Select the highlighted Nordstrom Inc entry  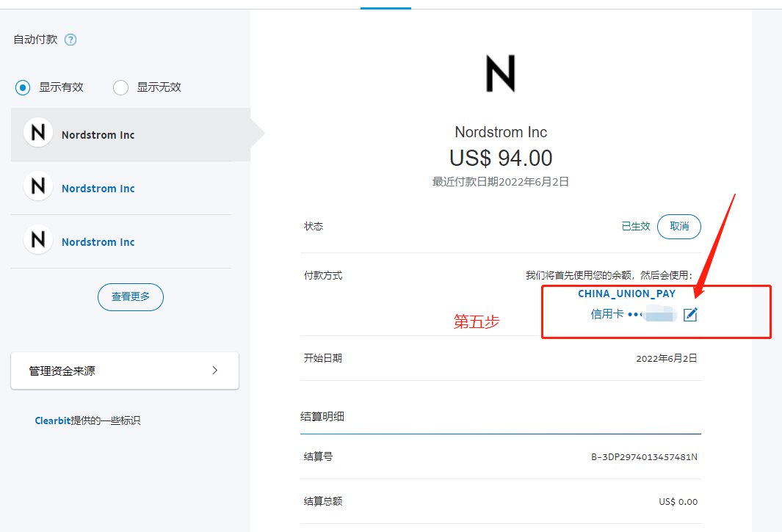tap(125, 134)
